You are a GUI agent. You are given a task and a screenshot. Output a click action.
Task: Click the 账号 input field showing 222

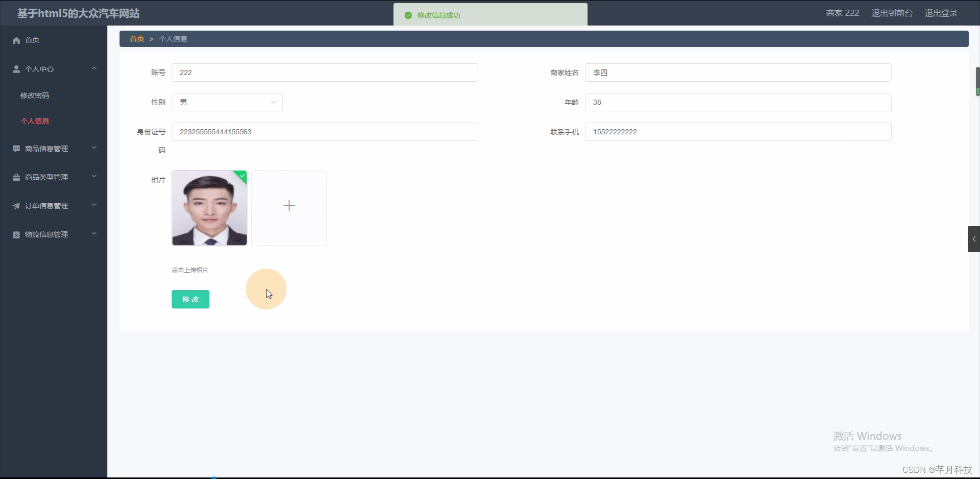(x=325, y=73)
